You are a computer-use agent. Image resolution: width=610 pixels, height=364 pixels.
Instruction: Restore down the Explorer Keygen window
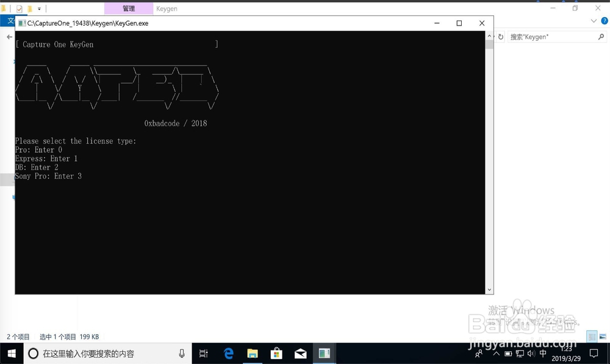575,8
